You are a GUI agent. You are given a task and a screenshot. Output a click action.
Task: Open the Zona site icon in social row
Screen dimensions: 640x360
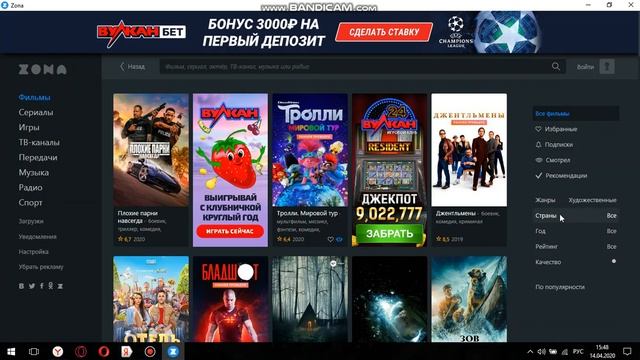tap(60, 286)
